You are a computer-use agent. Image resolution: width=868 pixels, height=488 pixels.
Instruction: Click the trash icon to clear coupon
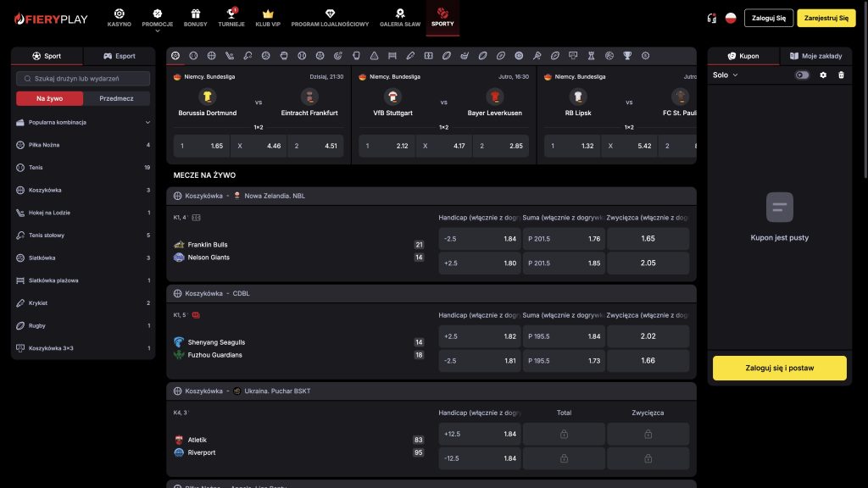(841, 75)
